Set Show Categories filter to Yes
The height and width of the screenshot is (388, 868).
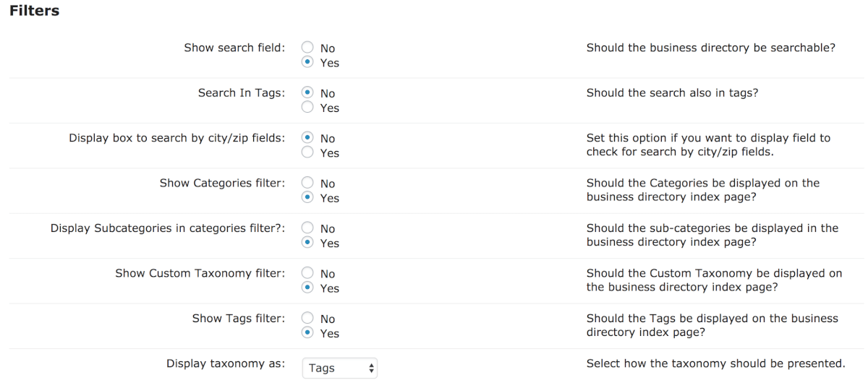point(307,198)
